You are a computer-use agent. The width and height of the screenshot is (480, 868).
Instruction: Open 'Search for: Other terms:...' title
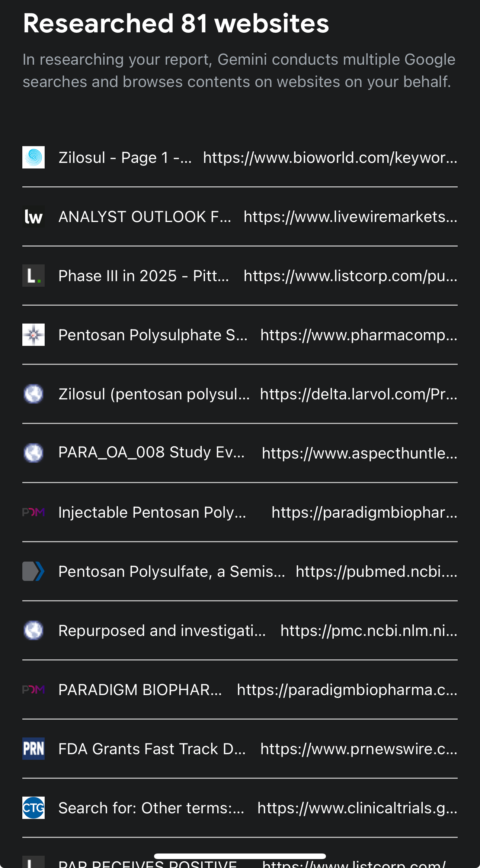coord(151,808)
